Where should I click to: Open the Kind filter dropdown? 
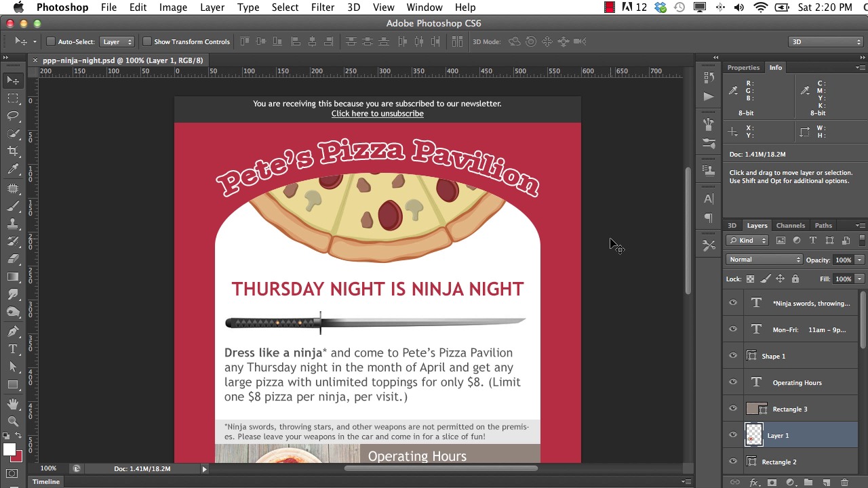click(x=747, y=241)
